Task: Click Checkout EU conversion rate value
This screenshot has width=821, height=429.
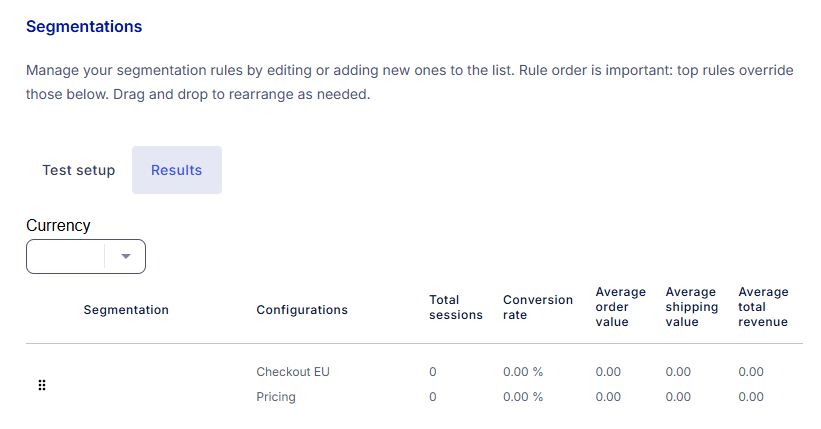Action: click(523, 372)
